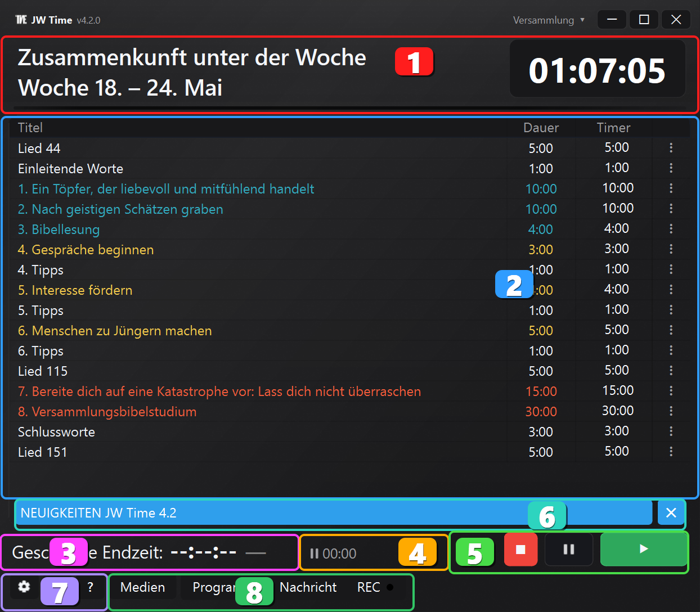Start the timer with green play button
The image size is (700, 612).
(644, 550)
